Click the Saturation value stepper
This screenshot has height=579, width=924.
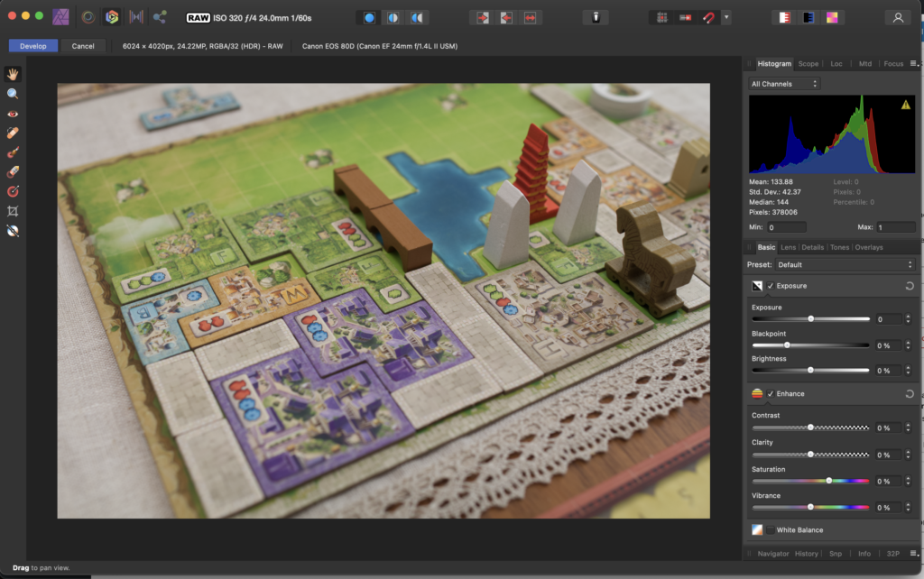pyautogui.click(x=908, y=482)
